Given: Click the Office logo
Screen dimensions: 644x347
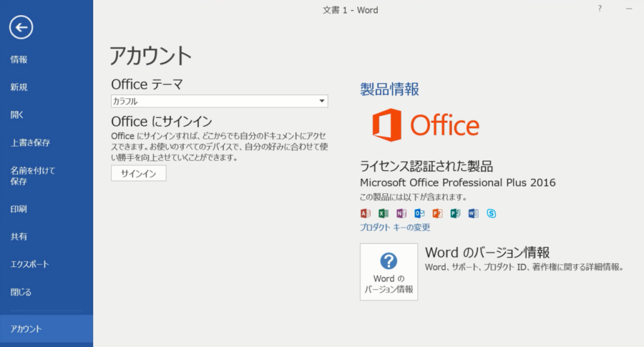Looking at the screenshot, I should click(426, 125).
